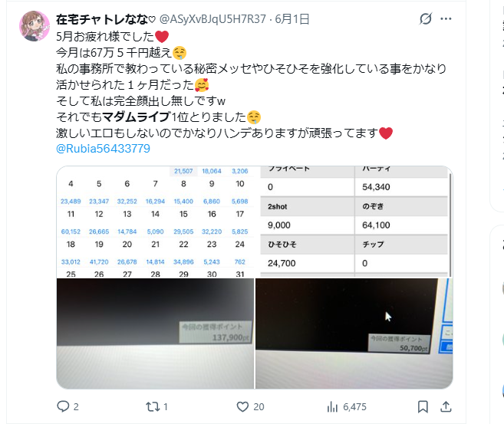The width and height of the screenshot is (504, 424).
Task: Open the three-dot more menu
Action: [446, 19]
